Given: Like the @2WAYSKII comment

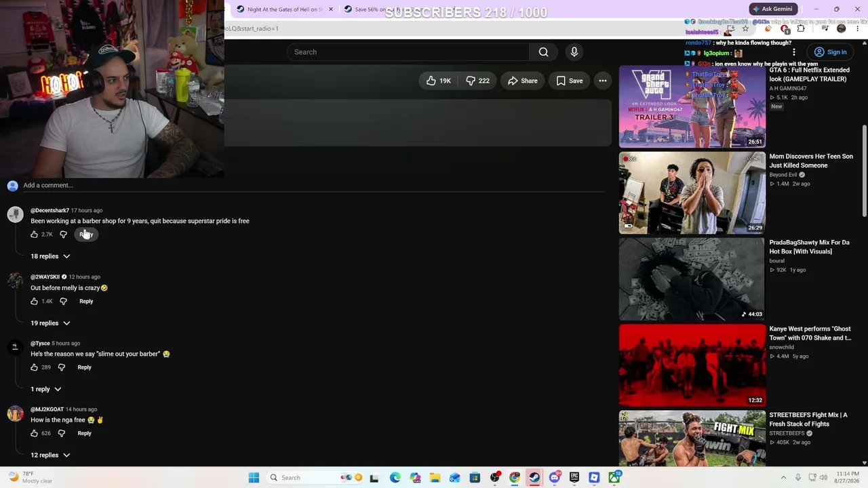Looking at the screenshot, I should [x=34, y=301].
